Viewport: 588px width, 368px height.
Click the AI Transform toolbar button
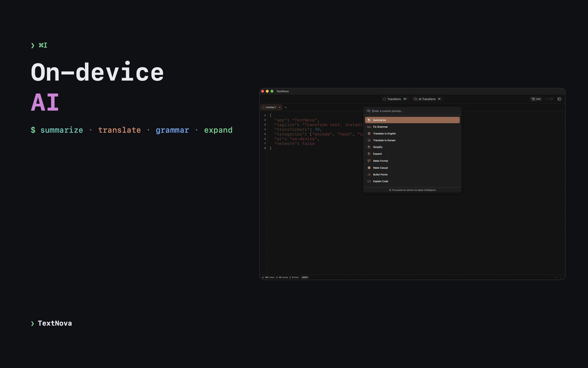(427, 99)
